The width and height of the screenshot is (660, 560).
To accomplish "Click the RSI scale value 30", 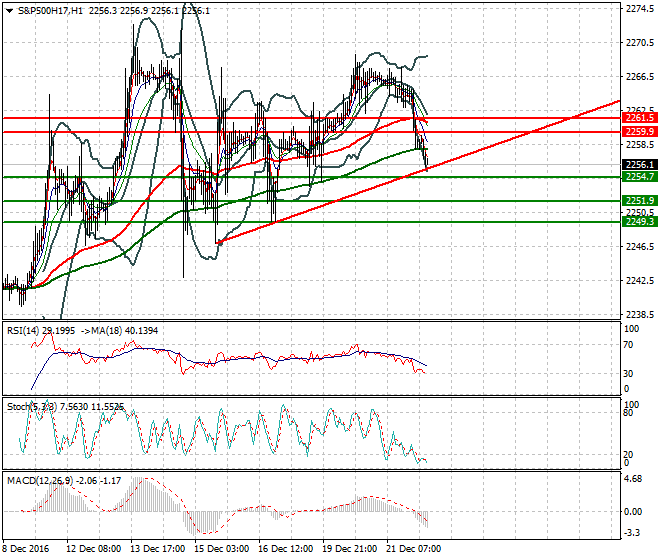I will [628, 373].
